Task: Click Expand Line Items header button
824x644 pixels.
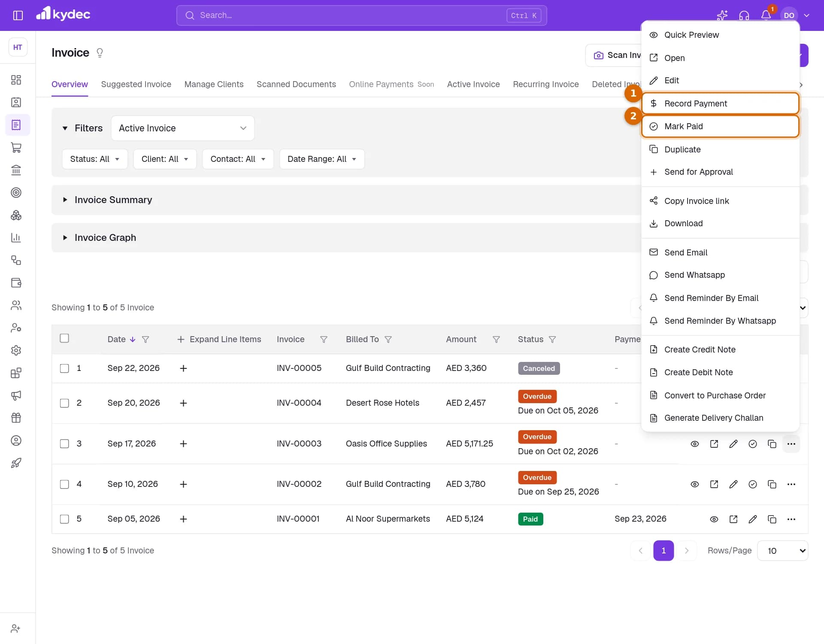Action: pyautogui.click(x=219, y=339)
